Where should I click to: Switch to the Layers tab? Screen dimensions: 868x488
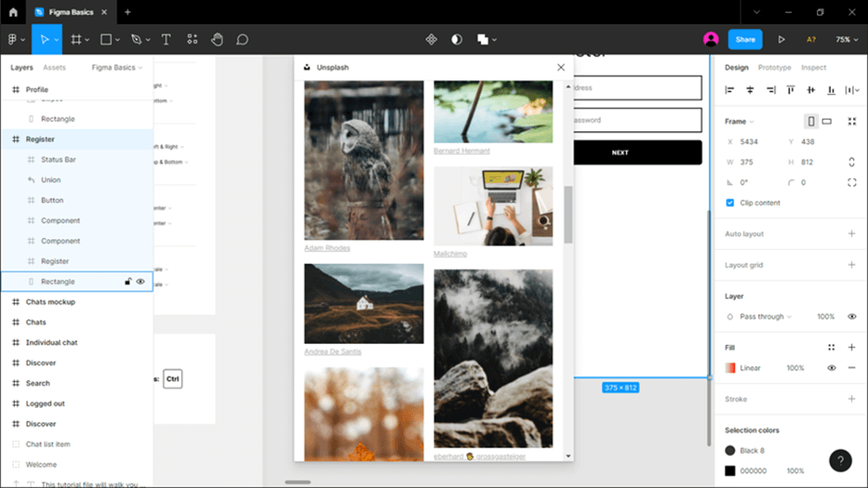pyautogui.click(x=21, y=67)
